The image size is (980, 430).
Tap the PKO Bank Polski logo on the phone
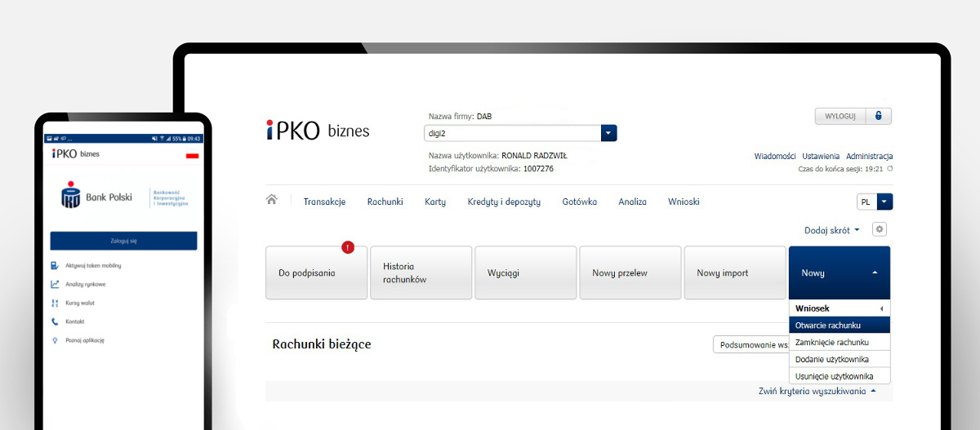point(96,197)
